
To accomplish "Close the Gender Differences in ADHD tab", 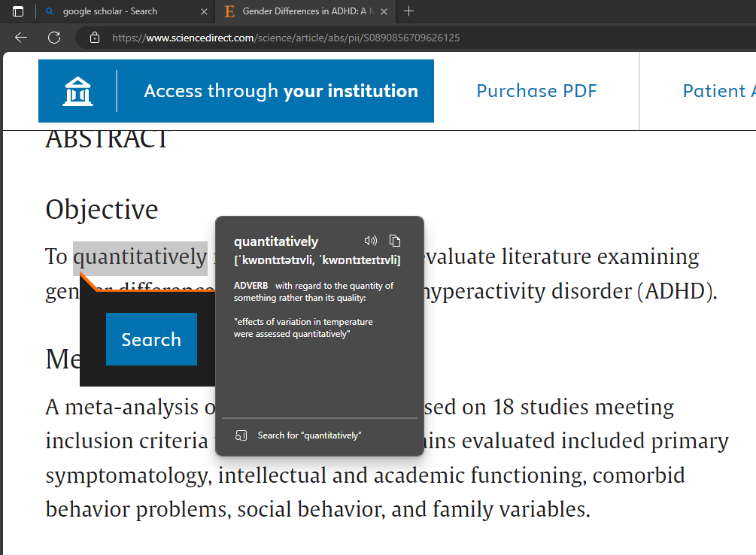I will click(384, 11).
